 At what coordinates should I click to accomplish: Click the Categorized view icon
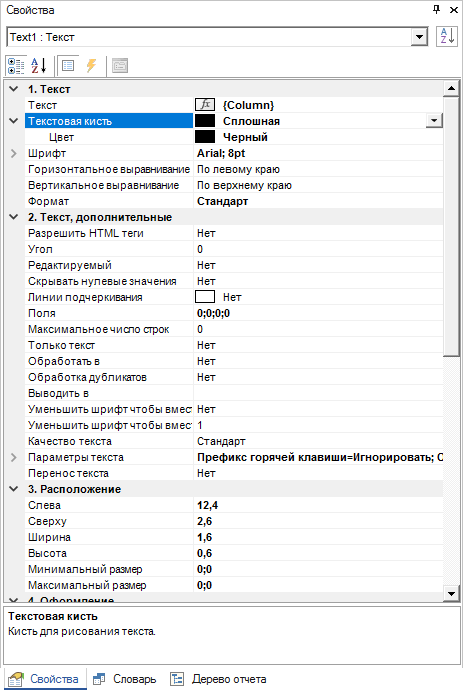pos(16,66)
